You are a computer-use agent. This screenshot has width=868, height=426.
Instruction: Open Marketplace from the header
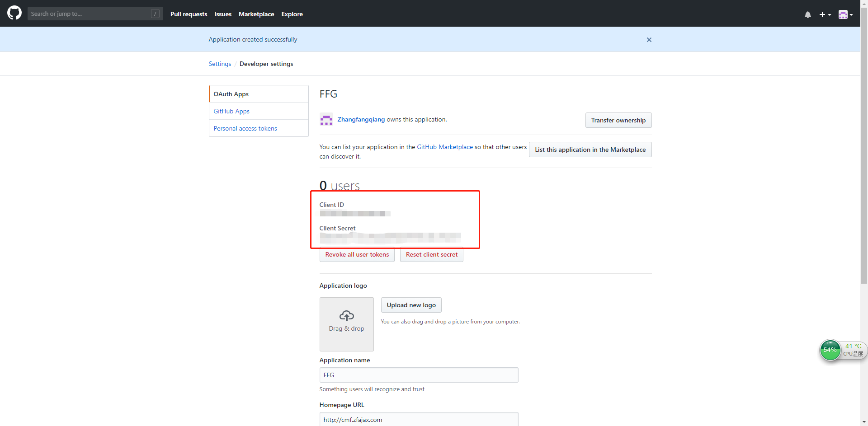(x=256, y=14)
